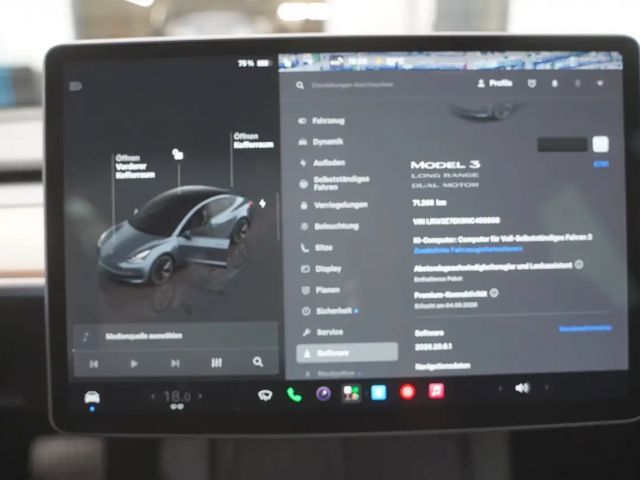Open Selbstständiges Fahren settings

(335, 183)
